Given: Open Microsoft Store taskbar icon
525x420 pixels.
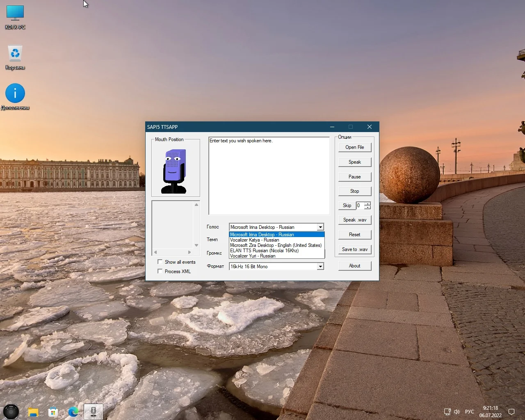Looking at the screenshot, I should [x=53, y=412].
